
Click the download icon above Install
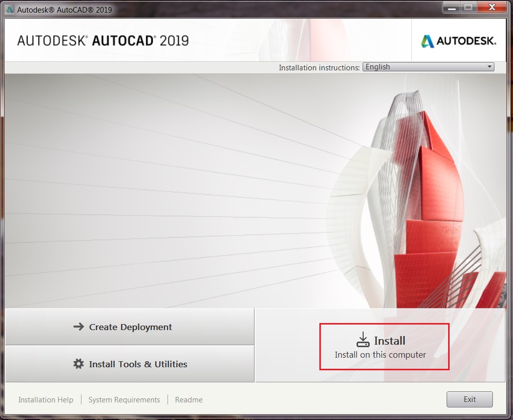click(x=363, y=340)
